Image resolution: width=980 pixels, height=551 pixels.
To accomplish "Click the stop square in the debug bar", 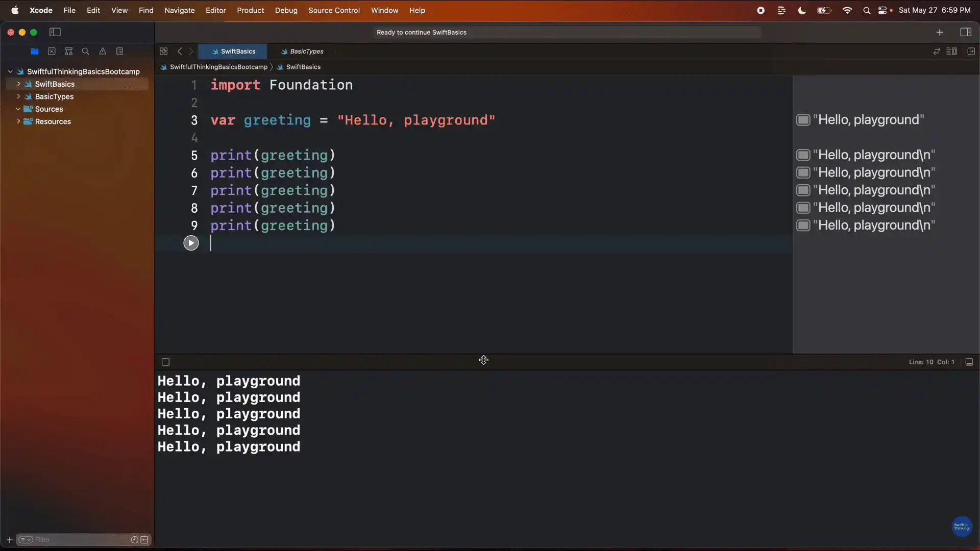I will coord(165,362).
